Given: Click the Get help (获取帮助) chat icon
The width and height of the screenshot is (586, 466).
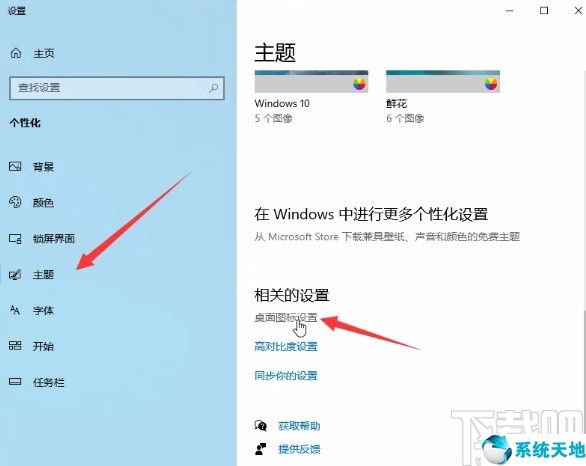Looking at the screenshot, I should [x=260, y=426].
